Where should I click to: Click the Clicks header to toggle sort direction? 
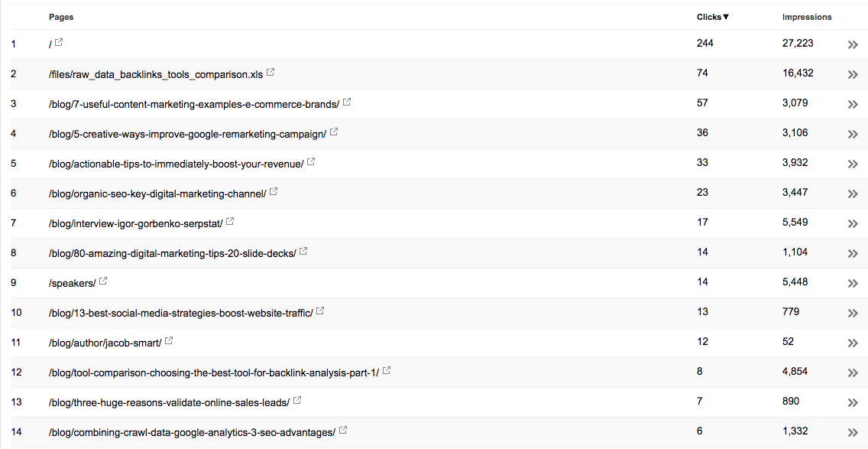coord(709,16)
